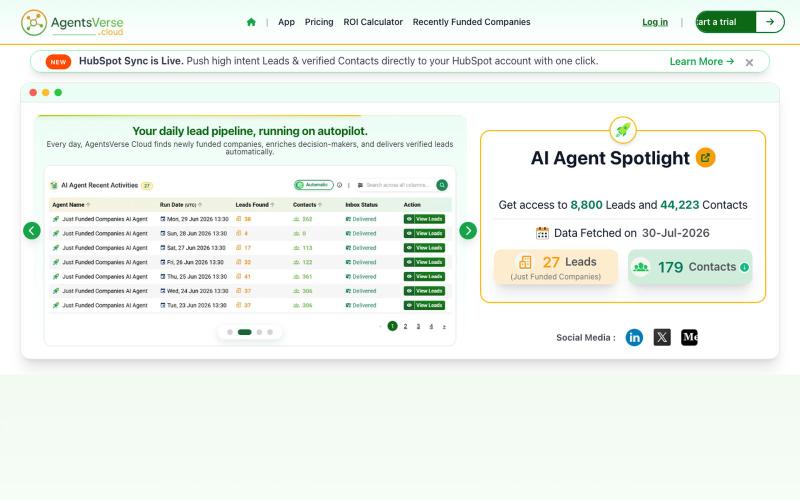
Task: Click the green dot in the mock window header
Action: [58, 92]
